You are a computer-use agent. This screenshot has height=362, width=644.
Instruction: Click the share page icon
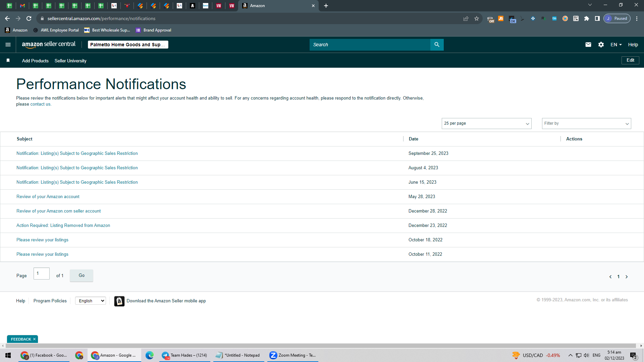(466, 18)
